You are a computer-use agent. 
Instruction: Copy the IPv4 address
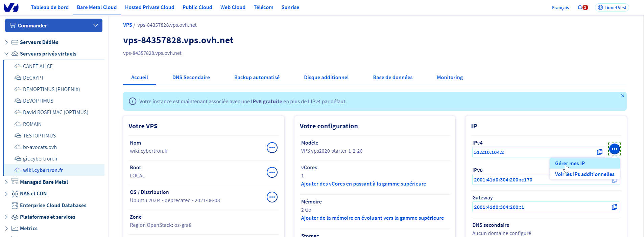coord(600,152)
